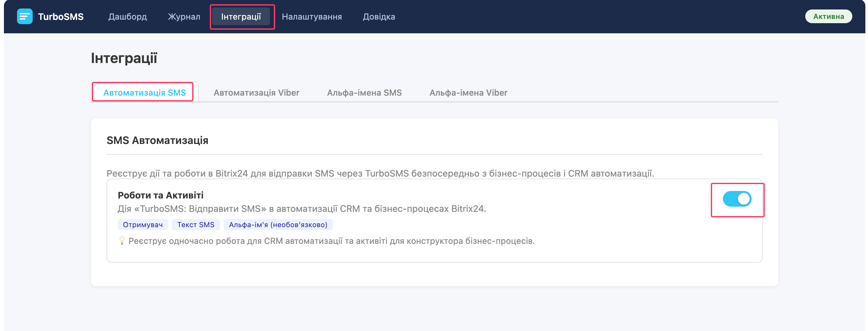This screenshot has height=331, width=868.
Task: Click the Отримувач parameter tag
Action: pyautogui.click(x=142, y=225)
